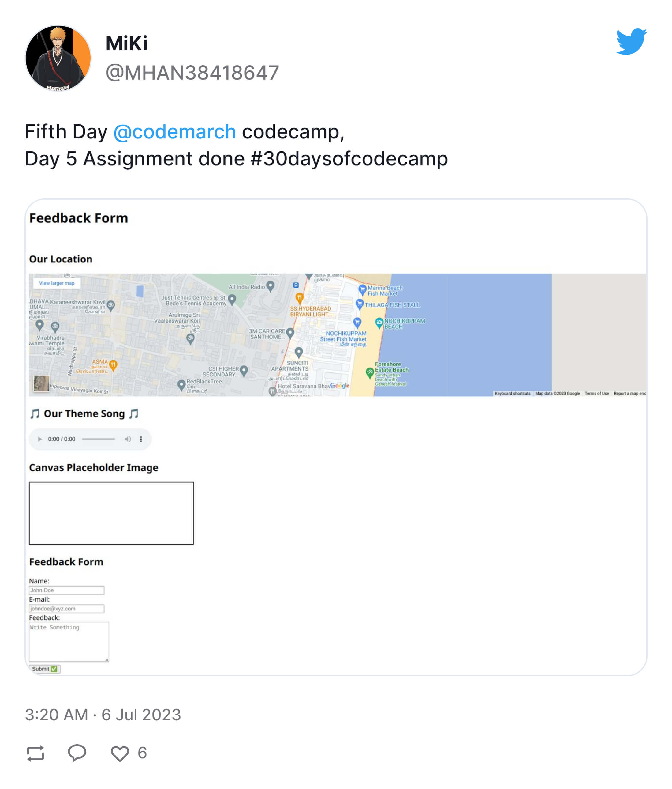Image resolution: width=672 pixels, height=789 pixels.
Task: Click the E-mail input field
Action: point(67,609)
